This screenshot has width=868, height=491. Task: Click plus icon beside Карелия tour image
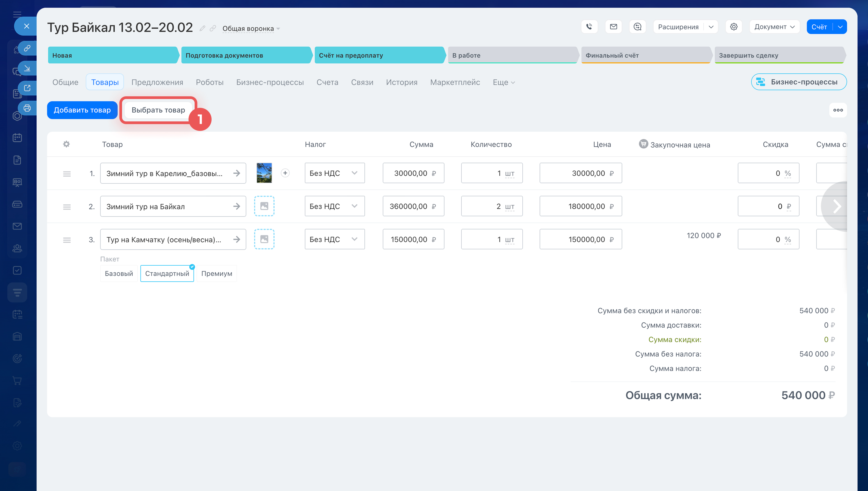tap(285, 173)
